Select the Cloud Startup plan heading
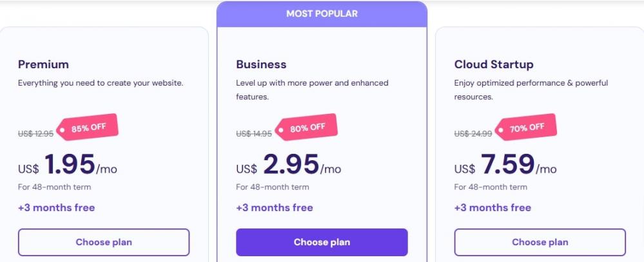This screenshot has width=644, height=262. [494, 64]
